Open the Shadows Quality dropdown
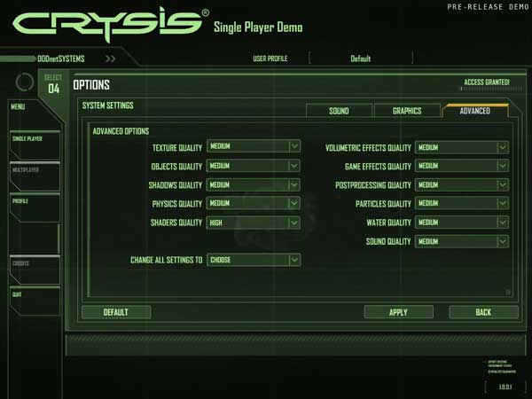 click(254, 184)
